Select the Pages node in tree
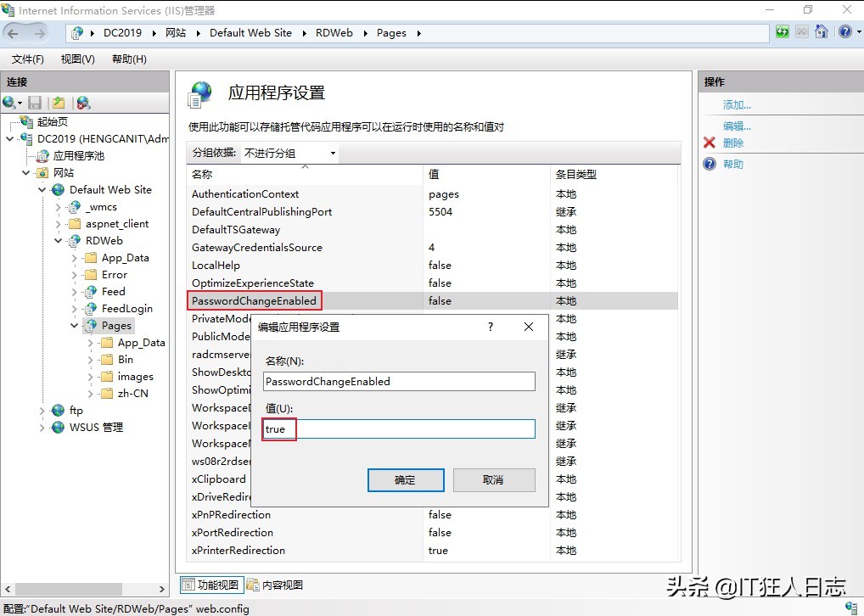864x616 pixels. 116,326
